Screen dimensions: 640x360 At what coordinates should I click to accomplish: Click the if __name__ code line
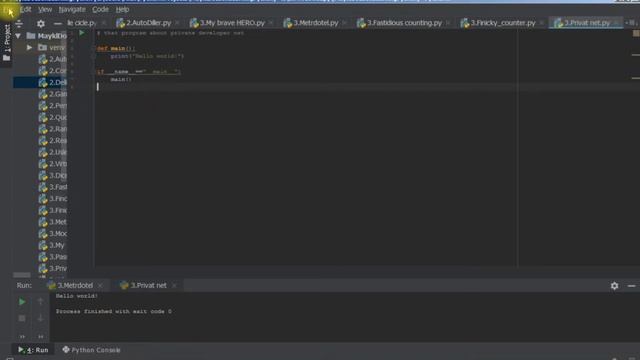pos(139,72)
